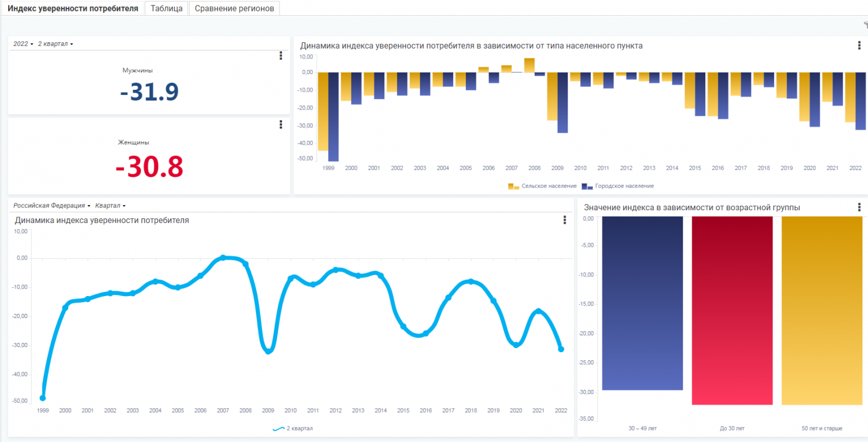Expand the 2 квартал dropdown above the Мужчины card
868x442 pixels.
[55, 44]
